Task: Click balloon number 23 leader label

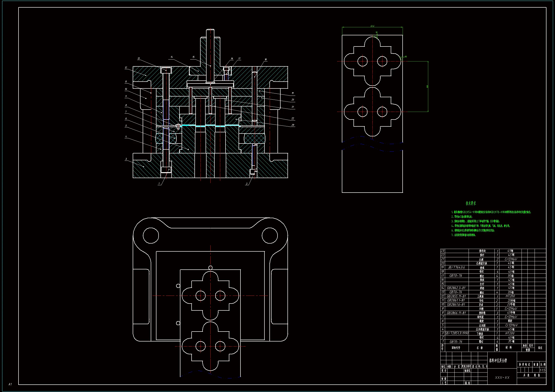Action: 293,125
